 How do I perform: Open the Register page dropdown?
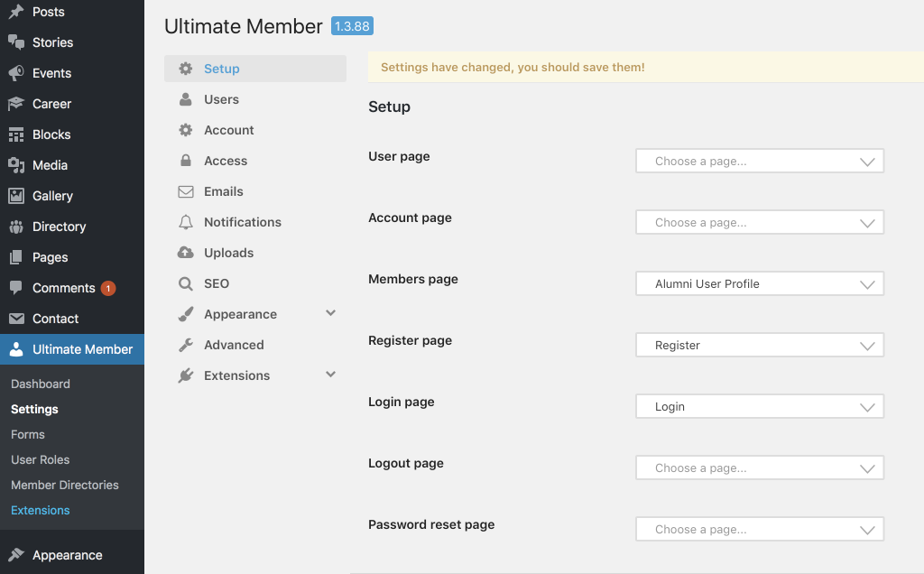click(760, 345)
